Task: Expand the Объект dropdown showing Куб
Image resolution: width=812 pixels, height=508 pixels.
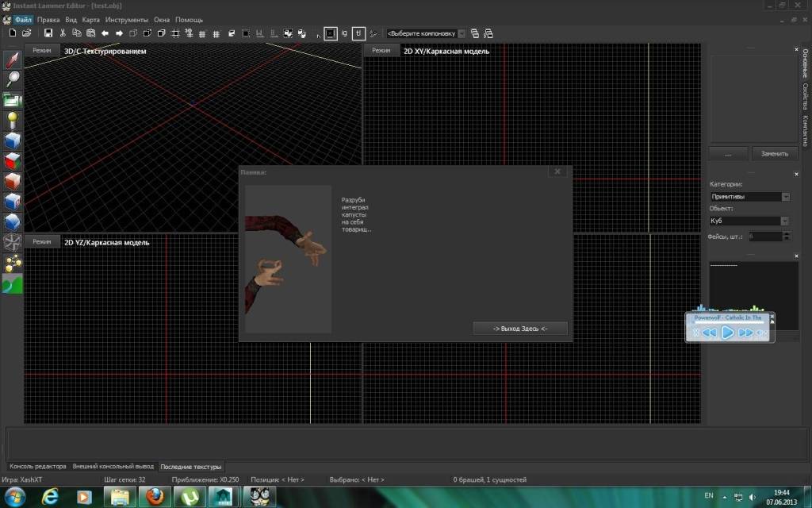Action: click(x=749, y=221)
